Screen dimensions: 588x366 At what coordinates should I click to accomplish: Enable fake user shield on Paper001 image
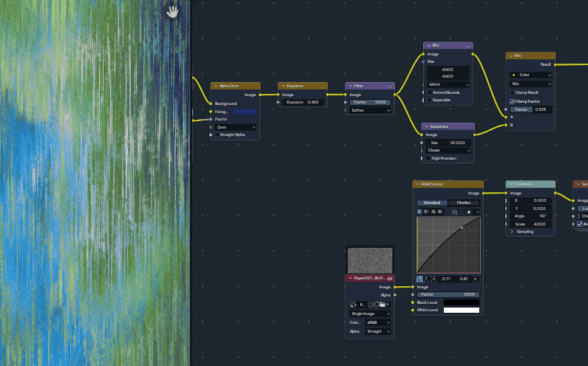point(371,305)
